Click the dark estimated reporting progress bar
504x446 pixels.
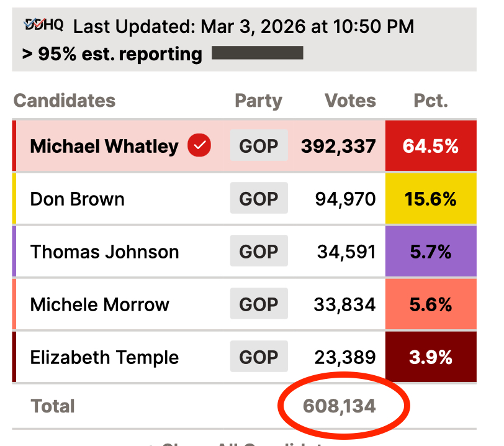pos(258,53)
